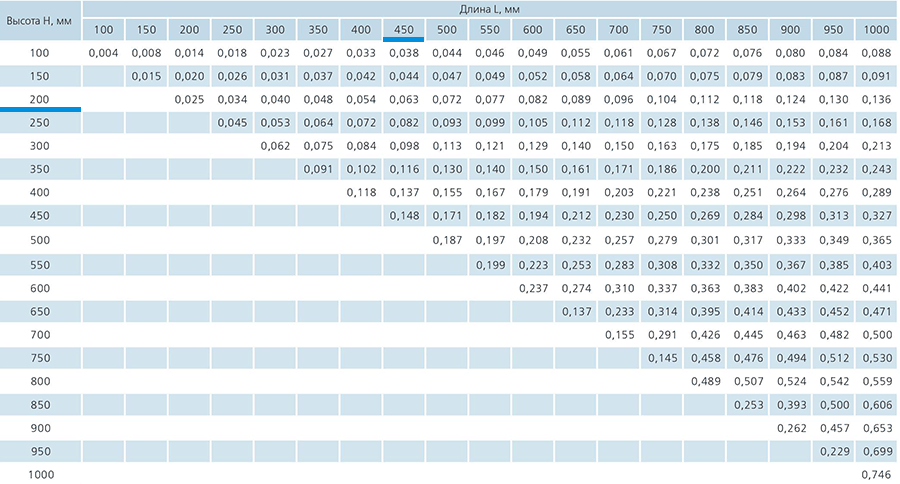The width and height of the screenshot is (900, 484).
Task: Click the value 0,746 in row 1000
Action: point(876,475)
